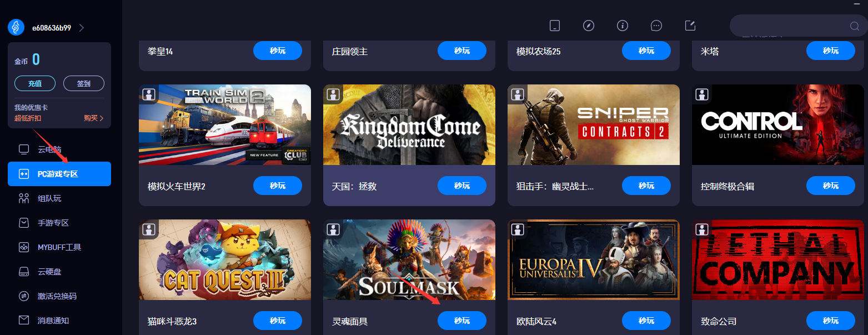Open the chat bubble feedback icon
The width and height of the screenshot is (868, 335).
656,26
